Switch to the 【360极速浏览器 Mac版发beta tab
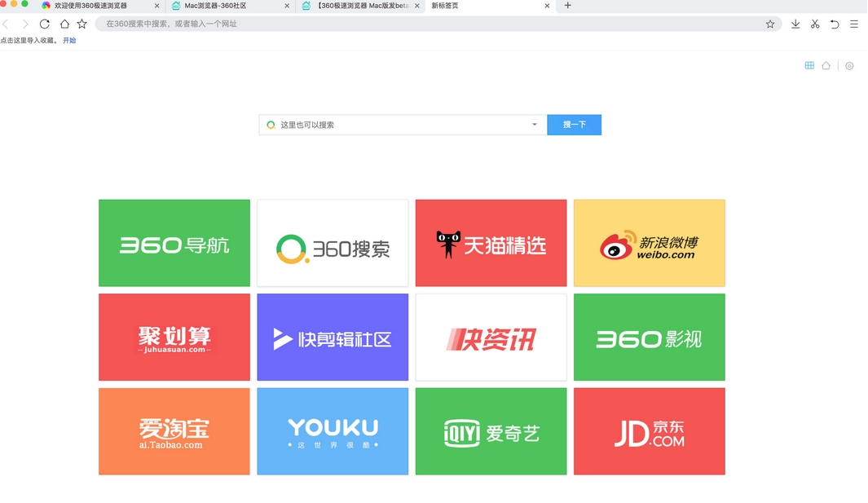Image resolution: width=868 pixels, height=503 pixels. coord(363,6)
